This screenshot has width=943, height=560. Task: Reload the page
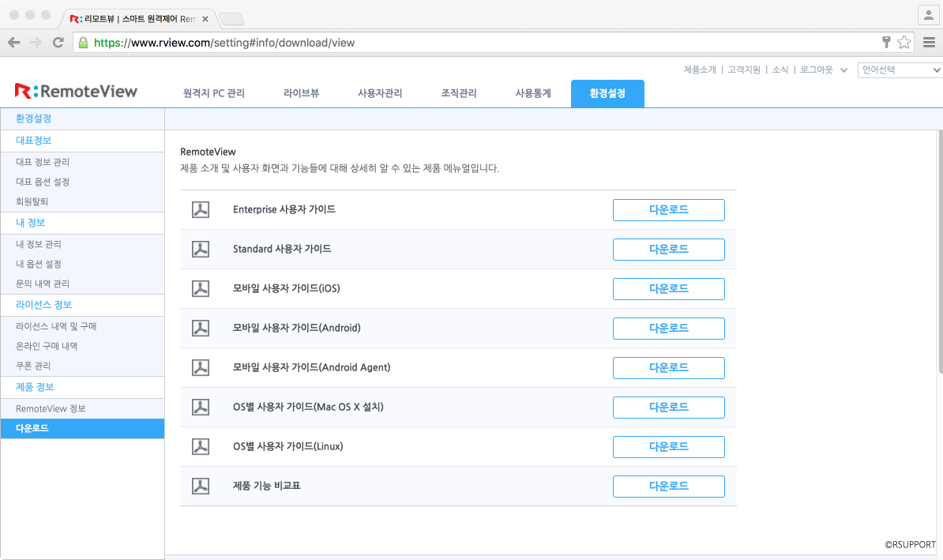coord(58,43)
